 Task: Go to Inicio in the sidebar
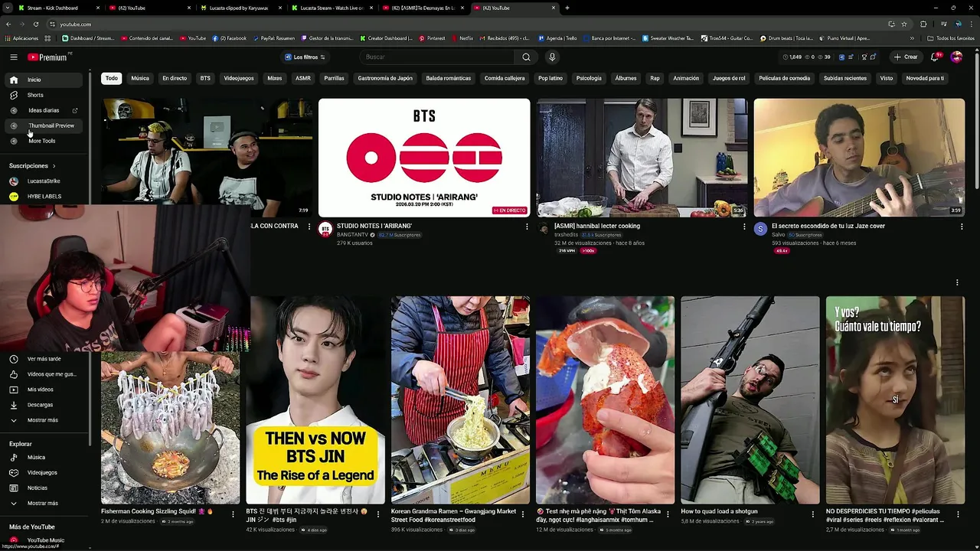click(44, 80)
